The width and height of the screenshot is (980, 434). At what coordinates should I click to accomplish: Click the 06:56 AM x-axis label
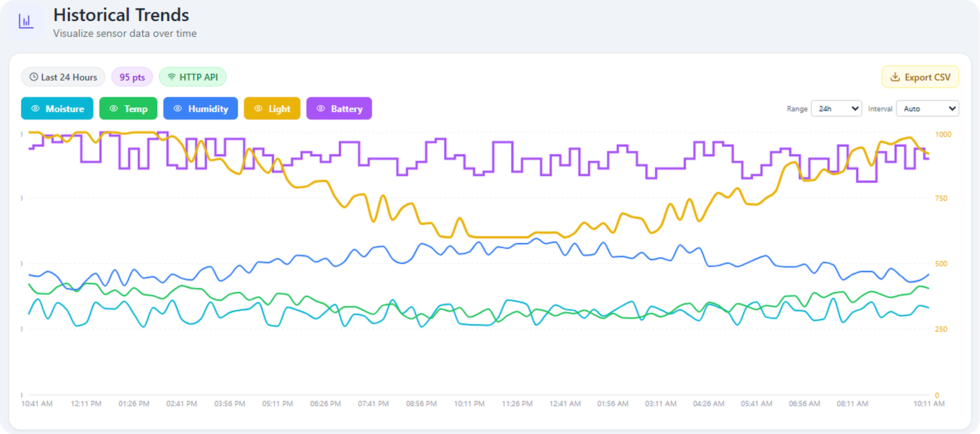tap(804, 404)
